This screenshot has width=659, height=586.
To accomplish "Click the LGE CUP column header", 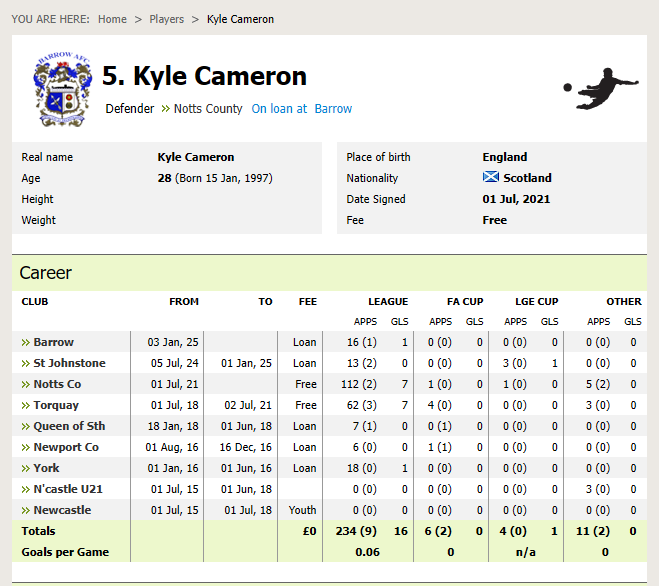I will pos(537,302).
